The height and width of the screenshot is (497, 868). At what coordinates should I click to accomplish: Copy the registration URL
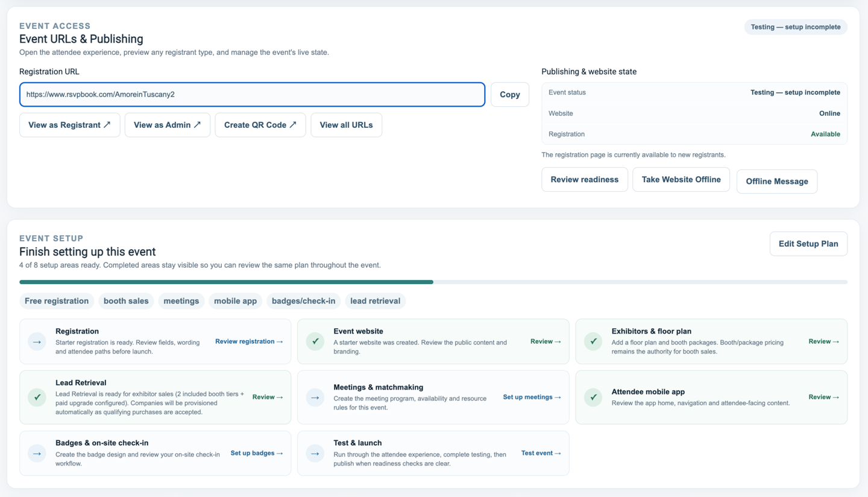pos(510,95)
